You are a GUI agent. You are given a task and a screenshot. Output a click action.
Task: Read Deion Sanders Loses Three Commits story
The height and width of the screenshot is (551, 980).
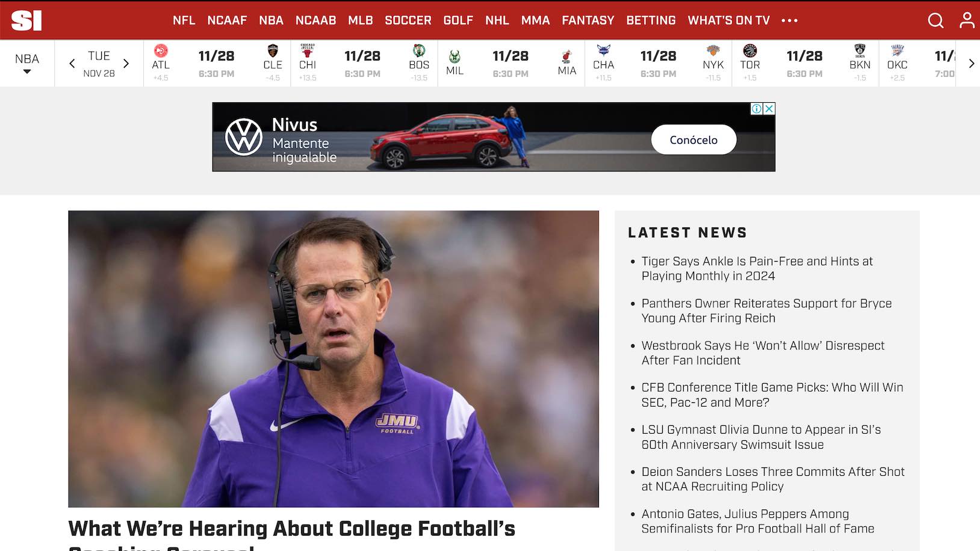[773, 479]
